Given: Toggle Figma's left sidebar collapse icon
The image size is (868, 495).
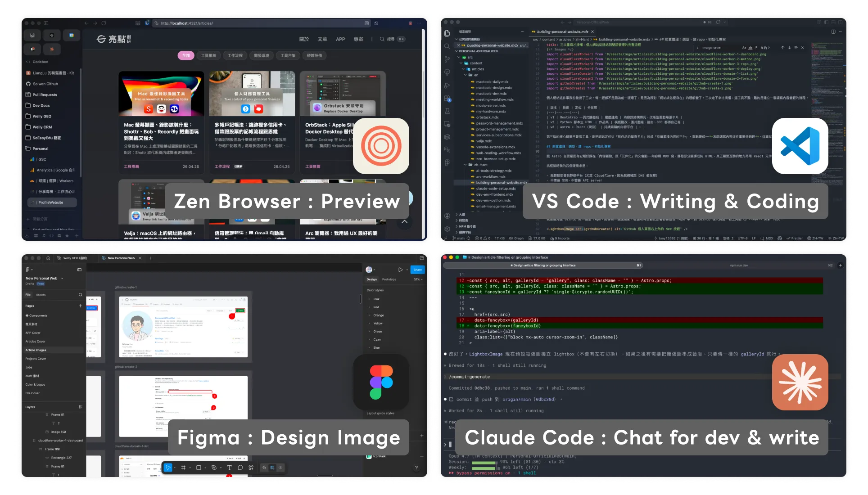Looking at the screenshot, I should click(79, 270).
